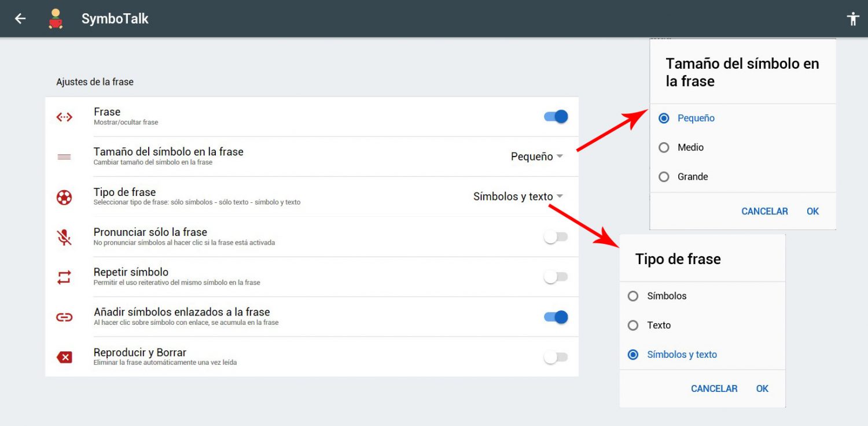Image resolution: width=868 pixels, height=426 pixels.
Task: Click the red delete icon for Reproducir y Borrar
Action: (x=64, y=357)
